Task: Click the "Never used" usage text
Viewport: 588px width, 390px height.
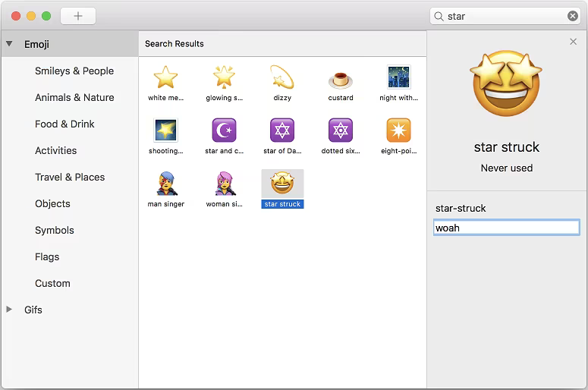Action: pyautogui.click(x=507, y=168)
